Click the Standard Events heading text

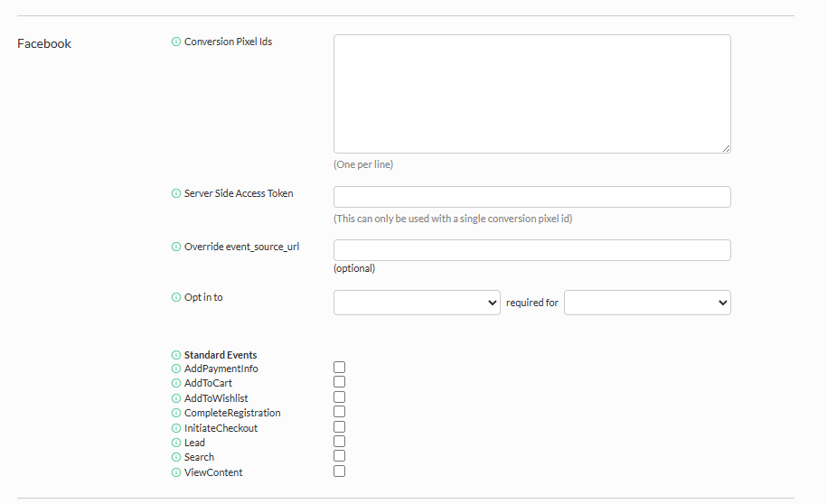click(221, 355)
